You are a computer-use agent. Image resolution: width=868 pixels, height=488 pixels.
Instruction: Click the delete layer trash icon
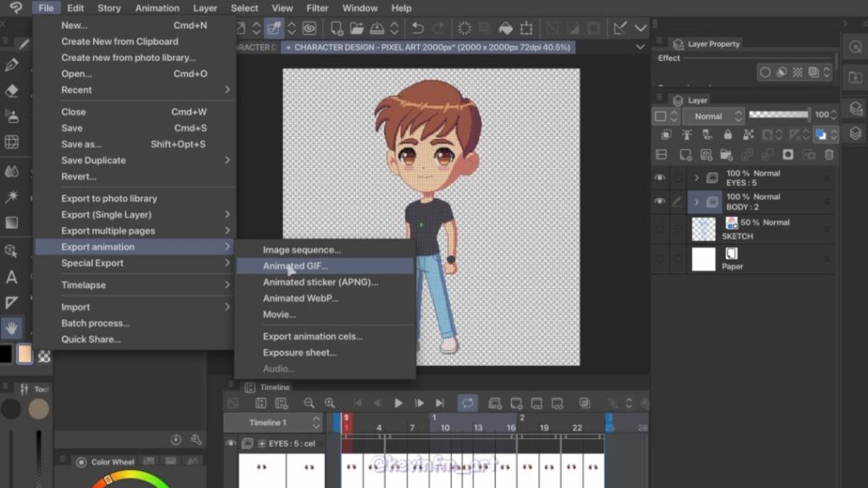coord(829,155)
